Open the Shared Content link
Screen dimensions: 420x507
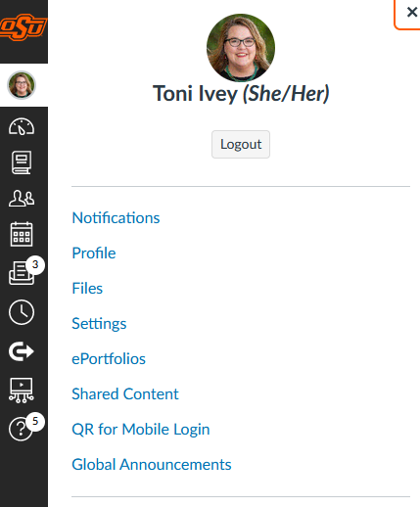coord(125,393)
